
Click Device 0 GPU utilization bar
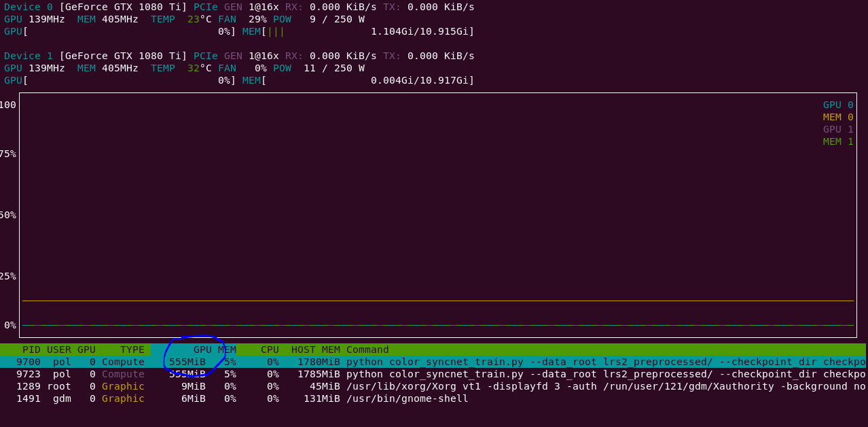120,31
